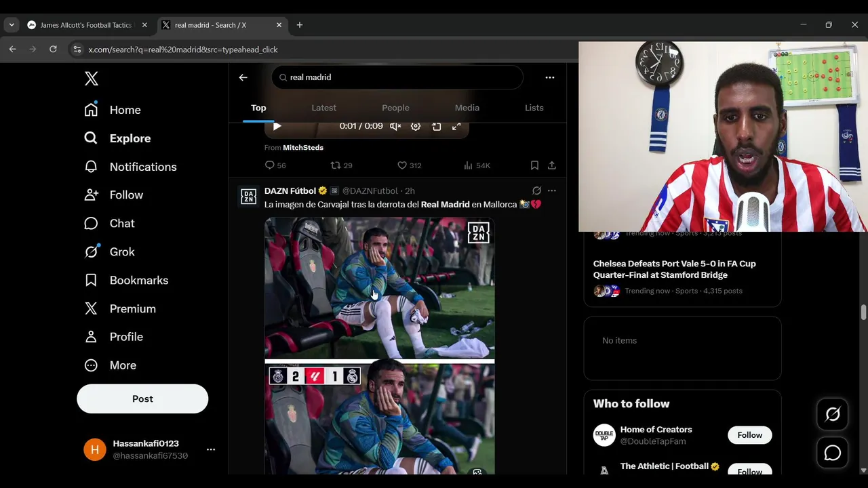
Task: Go back with search page arrow
Action: pos(243,77)
